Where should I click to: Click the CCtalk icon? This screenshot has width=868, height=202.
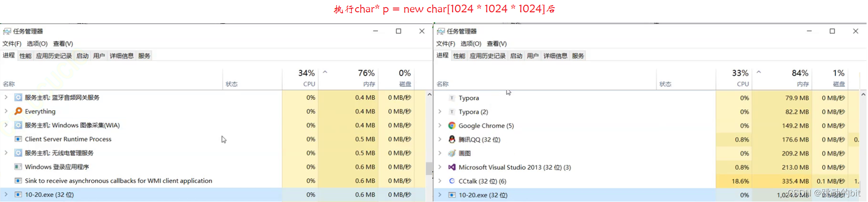tap(452, 181)
